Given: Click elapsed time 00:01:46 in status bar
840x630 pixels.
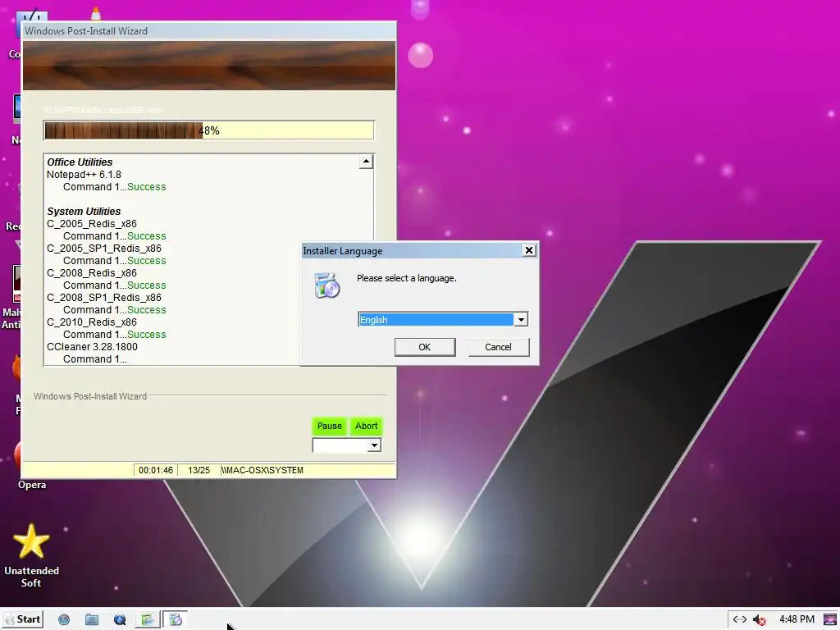Looking at the screenshot, I should [x=156, y=470].
